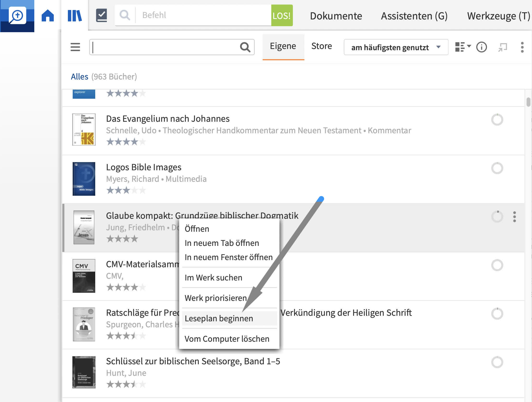Click download circle for Ratschläge für Prediger
The image size is (532, 402).
coord(497,314)
